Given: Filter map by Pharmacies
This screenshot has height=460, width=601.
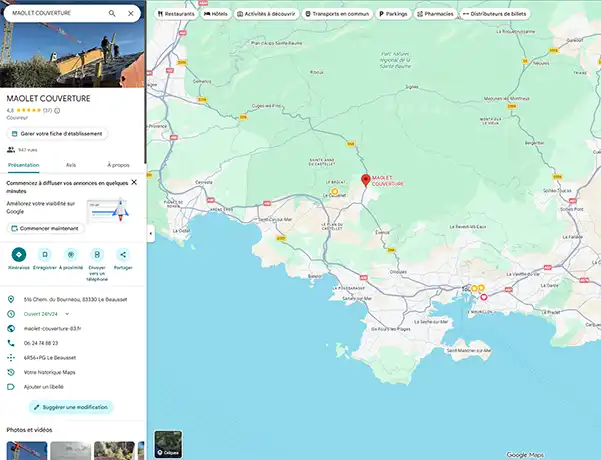Looking at the screenshot, I should click(x=435, y=14).
